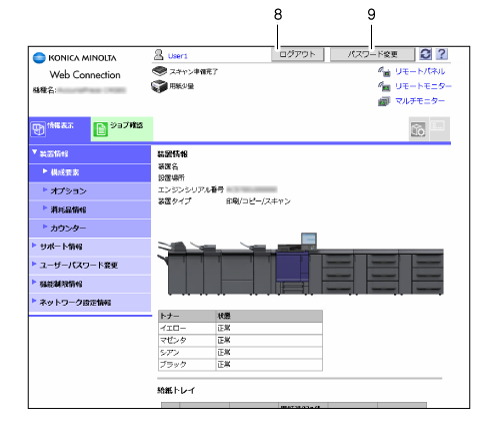Image resolution: width=500 pixels, height=434 pixels.
Task: Expand the 消耗品情報 arrow
Action: [x=45, y=208]
